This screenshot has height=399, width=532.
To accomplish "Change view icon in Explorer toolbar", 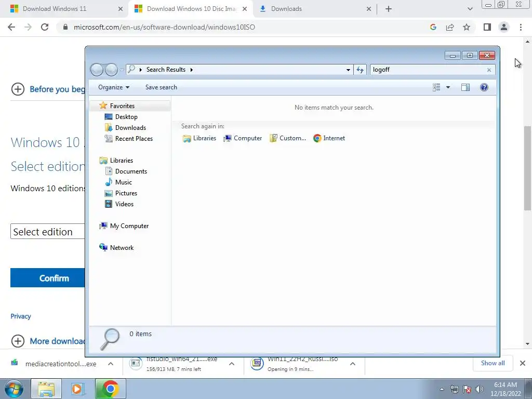I will (436, 87).
